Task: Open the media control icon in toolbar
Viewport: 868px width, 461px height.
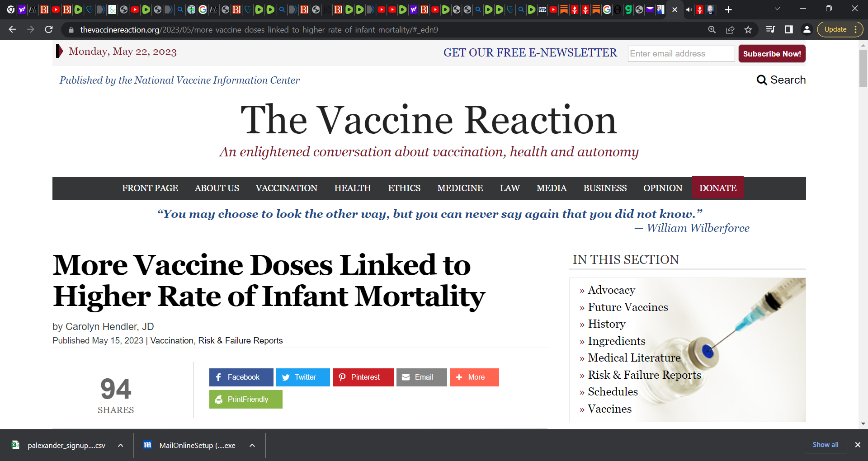Action: click(770, 29)
